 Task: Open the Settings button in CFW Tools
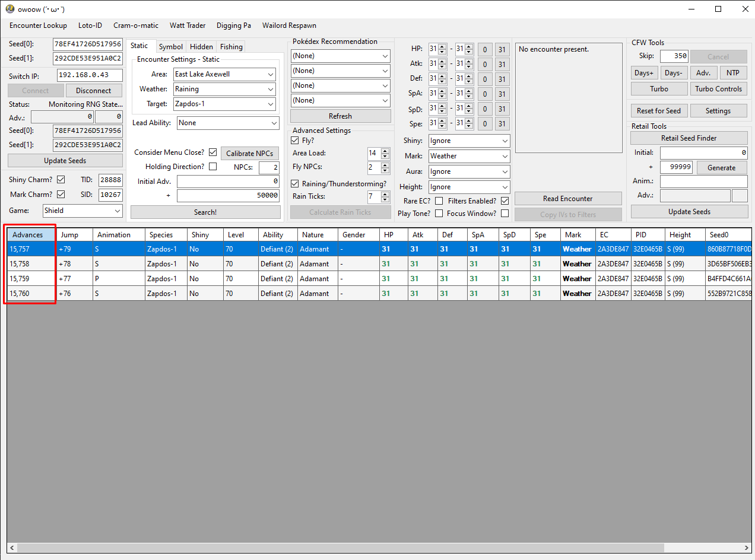[718, 111]
